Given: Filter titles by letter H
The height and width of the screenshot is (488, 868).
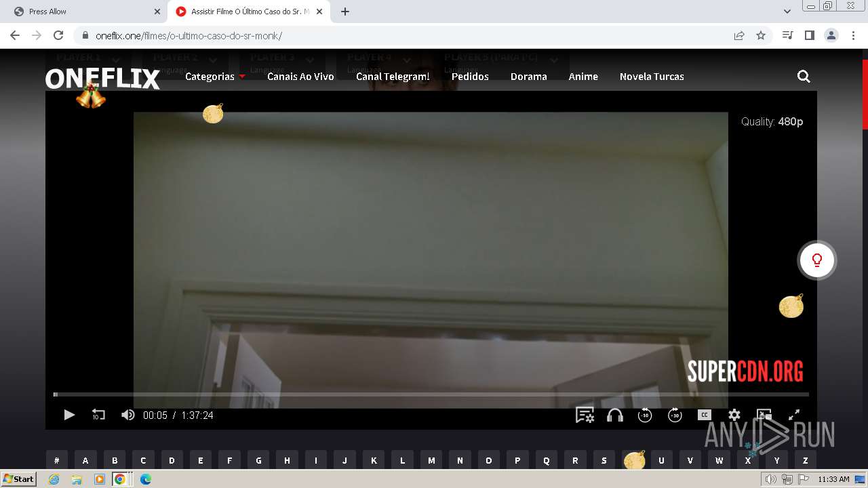Looking at the screenshot, I should click(287, 460).
